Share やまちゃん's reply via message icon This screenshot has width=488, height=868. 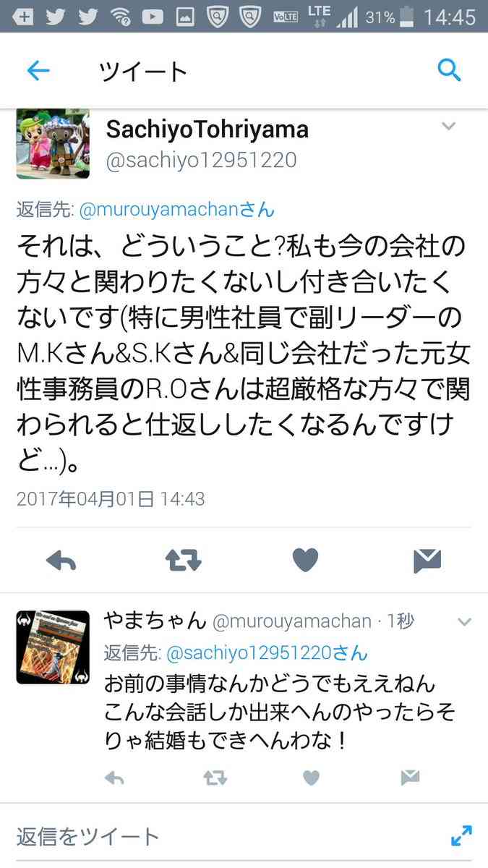[x=410, y=778]
